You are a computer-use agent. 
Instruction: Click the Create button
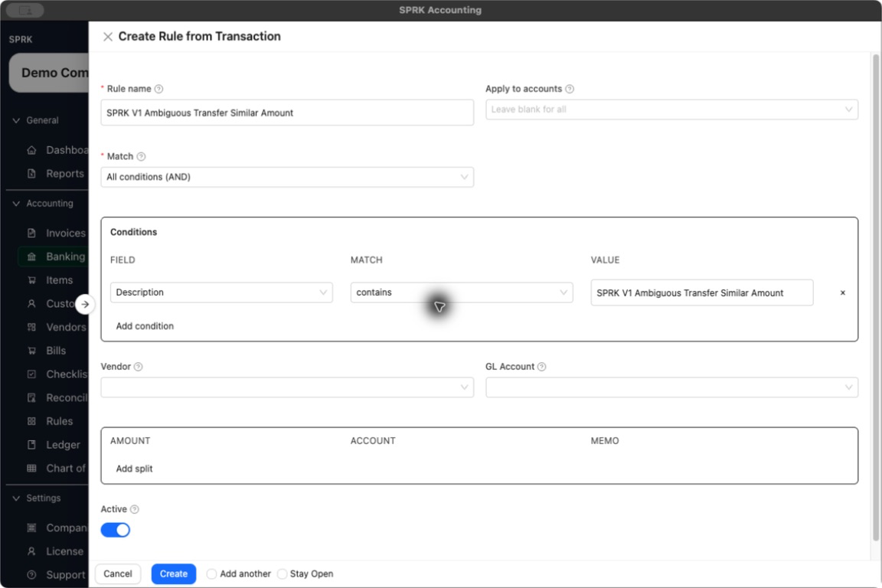(174, 574)
